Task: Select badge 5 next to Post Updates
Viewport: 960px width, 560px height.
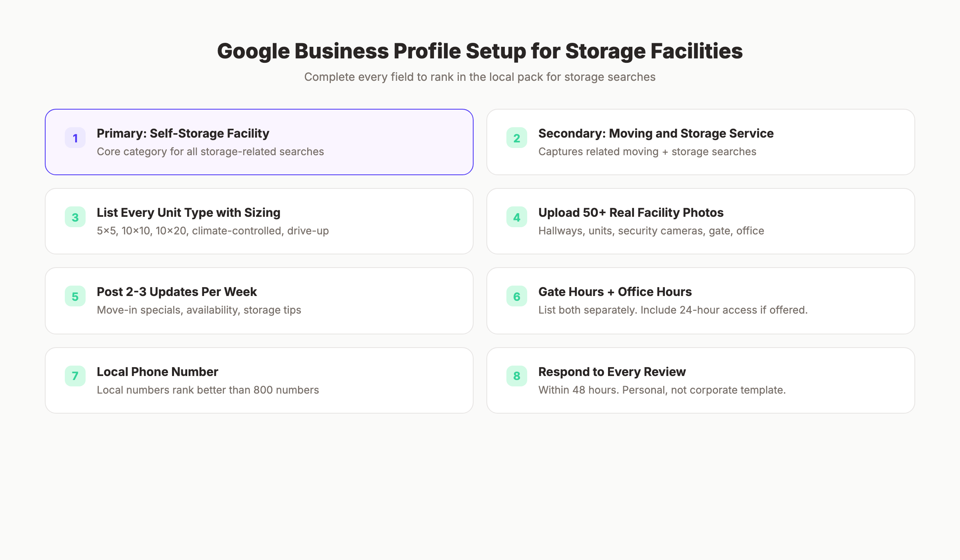Action: tap(75, 296)
